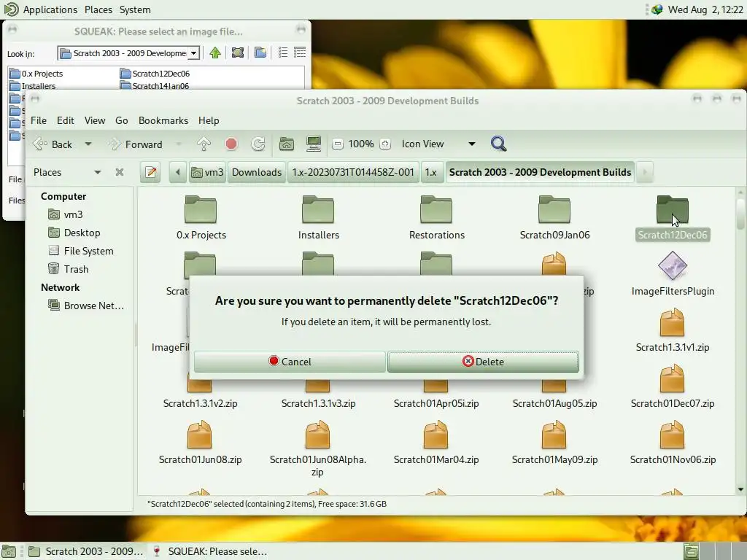The image size is (747, 560).
Task: Zoom in with plus icon
Action: point(385,144)
